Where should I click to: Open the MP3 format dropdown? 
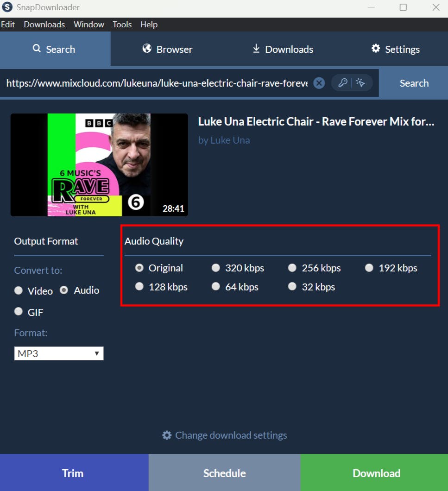58,353
